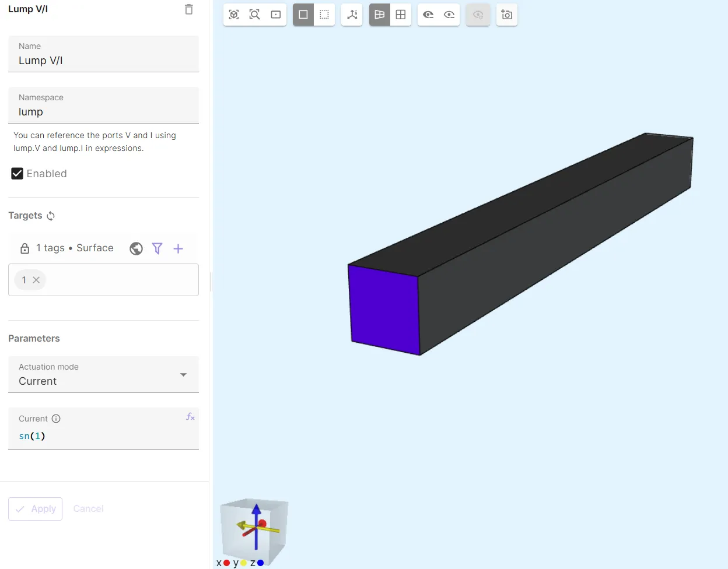Remove tag 1 from targets

36,280
